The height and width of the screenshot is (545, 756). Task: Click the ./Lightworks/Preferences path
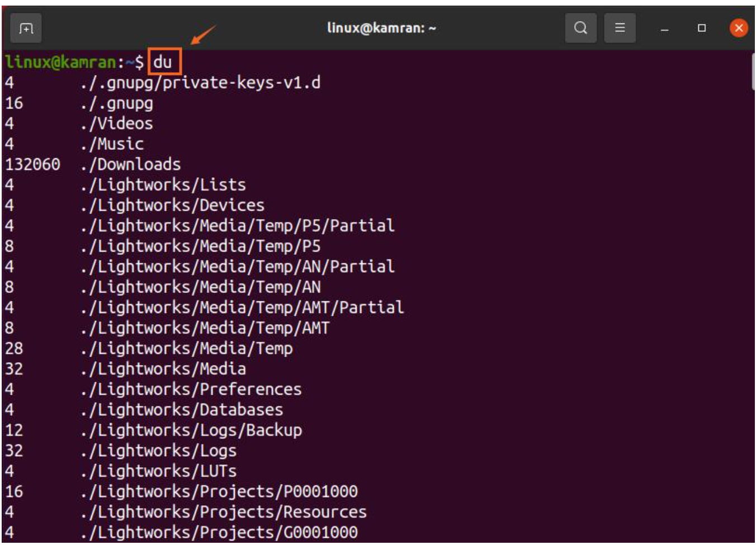[x=191, y=389]
